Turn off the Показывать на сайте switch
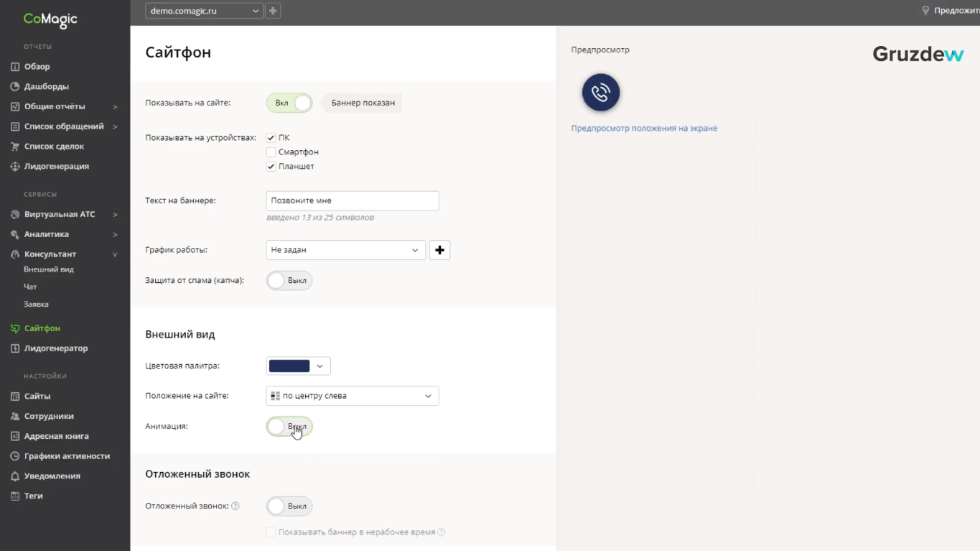980x551 pixels. coord(289,103)
